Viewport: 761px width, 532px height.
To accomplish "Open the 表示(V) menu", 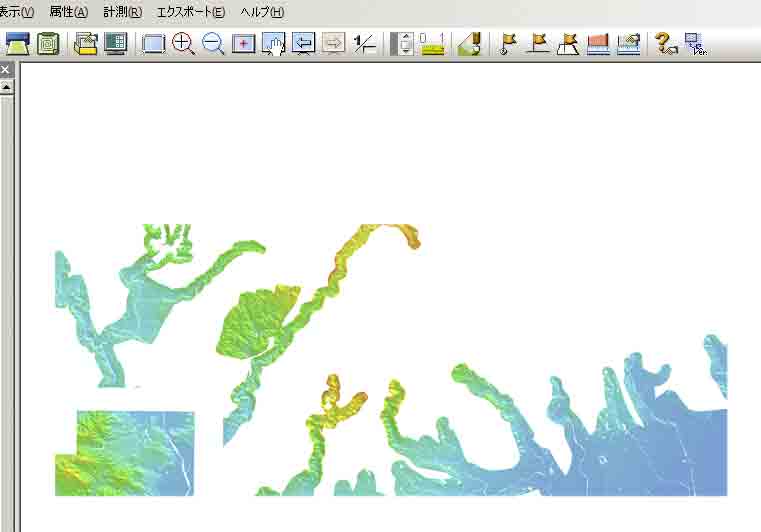I will point(16,12).
